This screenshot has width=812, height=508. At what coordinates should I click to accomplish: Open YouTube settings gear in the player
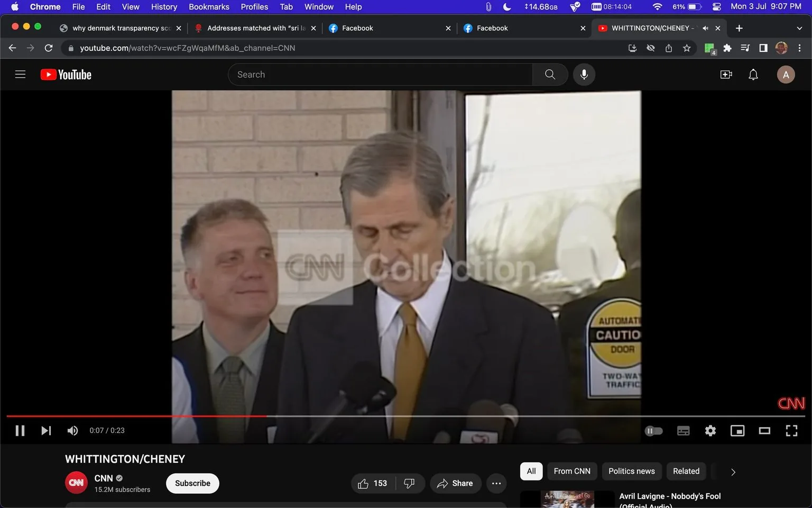[x=710, y=430]
